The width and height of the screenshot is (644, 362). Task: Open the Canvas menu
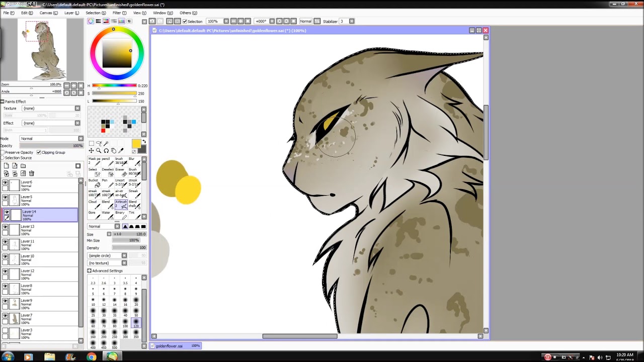(x=48, y=13)
